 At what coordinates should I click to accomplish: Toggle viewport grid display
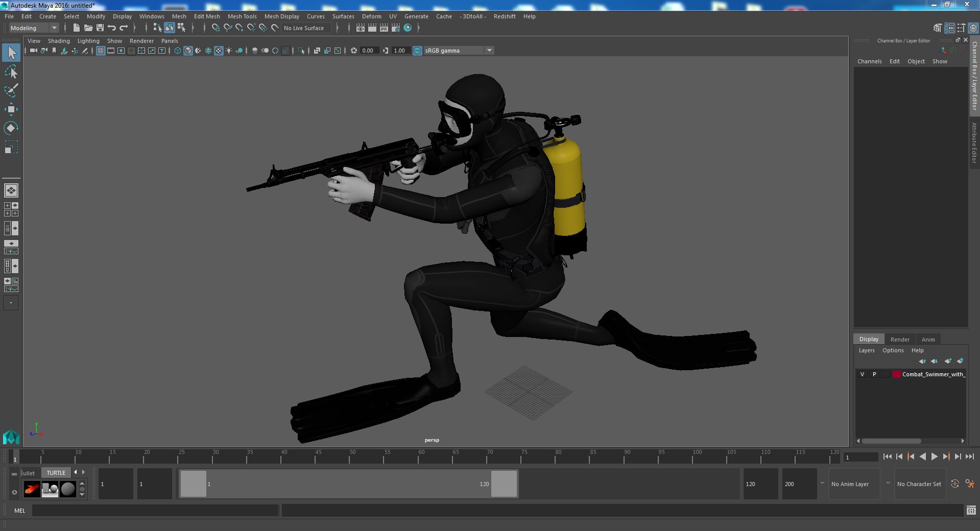[x=101, y=51]
